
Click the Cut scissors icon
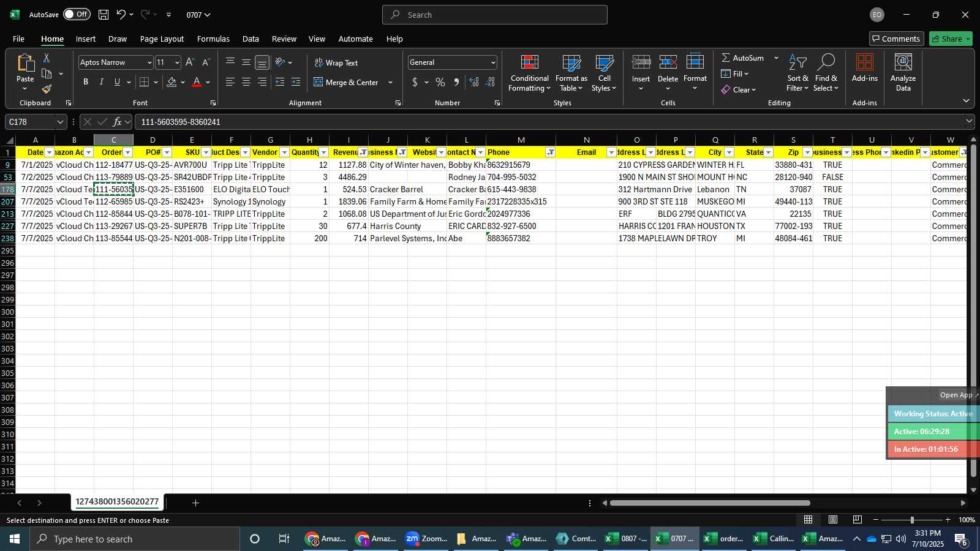[x=47, y=58]
